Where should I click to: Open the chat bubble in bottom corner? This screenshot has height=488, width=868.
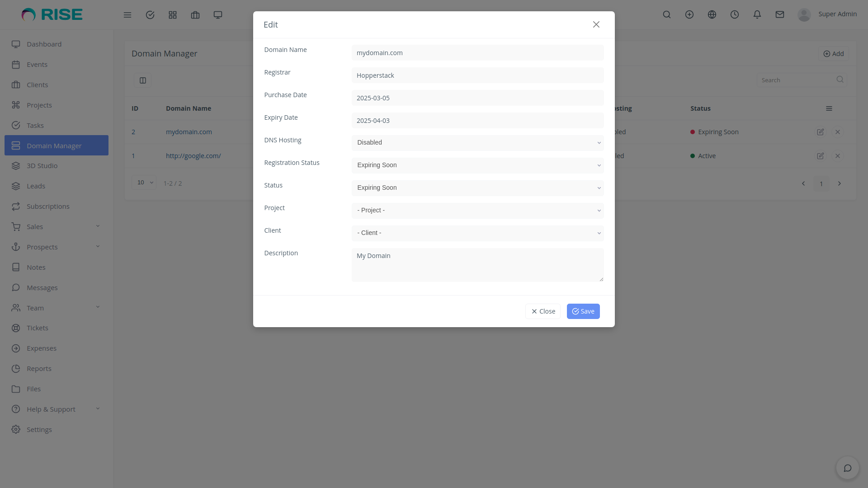847,468
